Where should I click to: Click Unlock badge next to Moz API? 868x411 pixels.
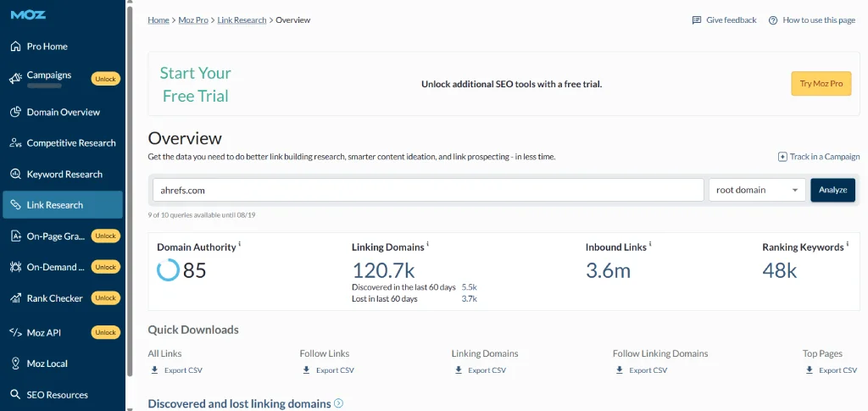(x=106, y=332)
